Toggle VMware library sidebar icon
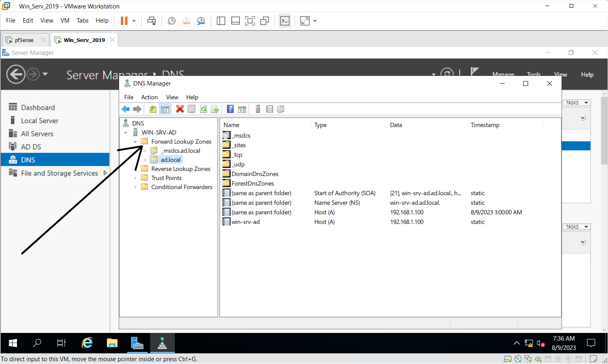608x364 pixels. pos(221,21)
